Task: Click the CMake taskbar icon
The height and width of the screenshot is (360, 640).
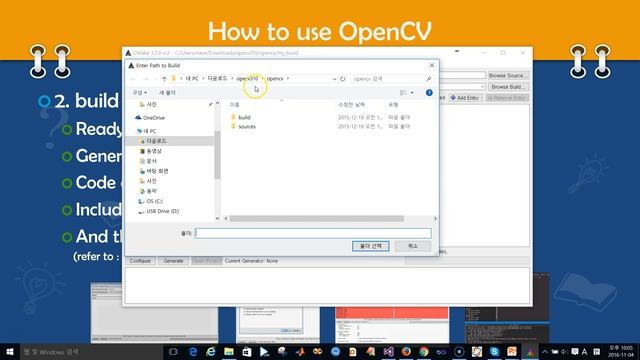Action: point(530,351)
